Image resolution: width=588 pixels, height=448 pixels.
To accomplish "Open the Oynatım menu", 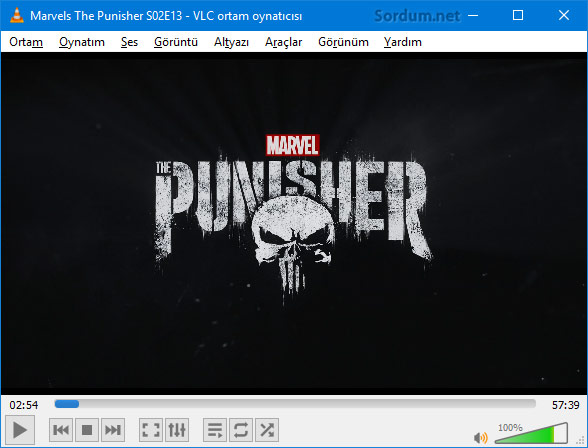I will [x=82, y=42].
